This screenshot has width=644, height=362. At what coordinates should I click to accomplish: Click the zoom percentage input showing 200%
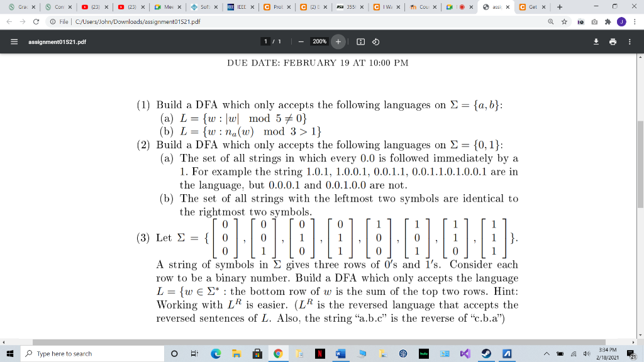point(319,41)
